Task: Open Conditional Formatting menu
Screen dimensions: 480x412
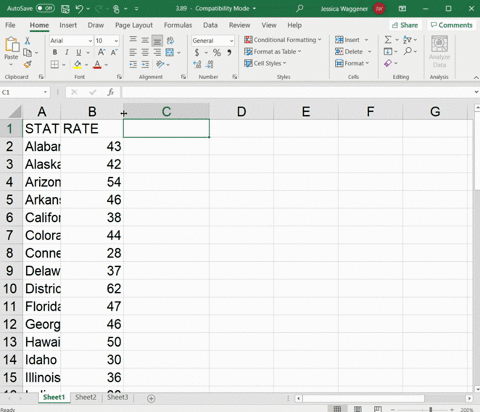Action: tap(283, 40)
